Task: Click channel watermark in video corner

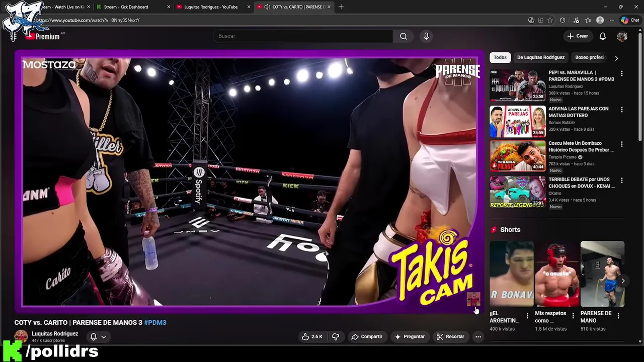Action: point(473,300)
